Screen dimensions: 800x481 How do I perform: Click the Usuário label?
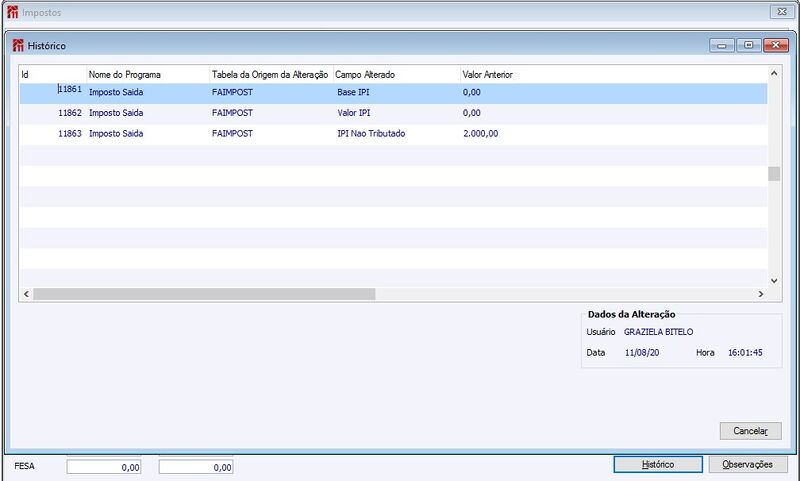tap(601, 332)
